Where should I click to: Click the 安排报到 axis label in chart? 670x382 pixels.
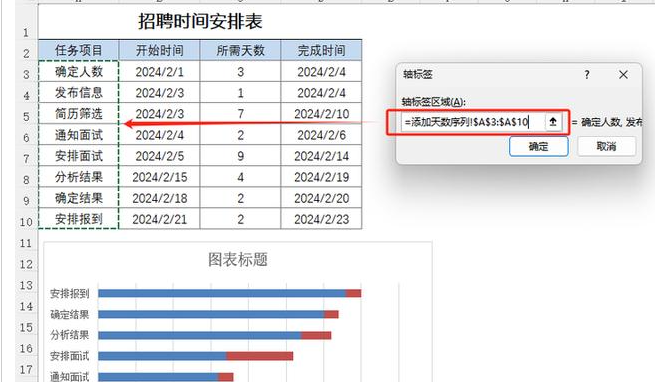(70, 294)
